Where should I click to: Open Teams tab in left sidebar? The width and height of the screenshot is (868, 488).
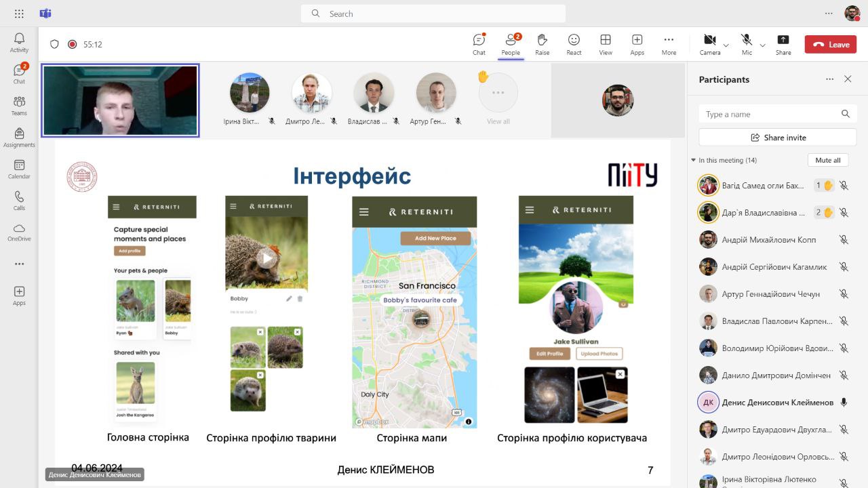tap(19, 106)
